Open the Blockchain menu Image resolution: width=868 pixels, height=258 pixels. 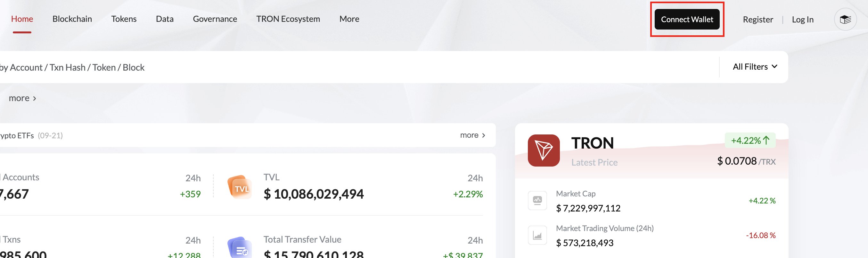coord(72,19)
